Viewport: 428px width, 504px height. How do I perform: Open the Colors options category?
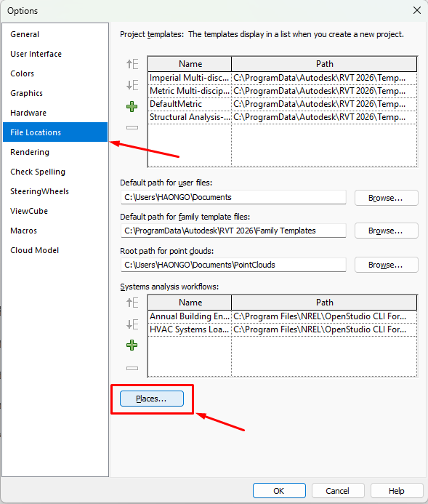coord(55,73)
